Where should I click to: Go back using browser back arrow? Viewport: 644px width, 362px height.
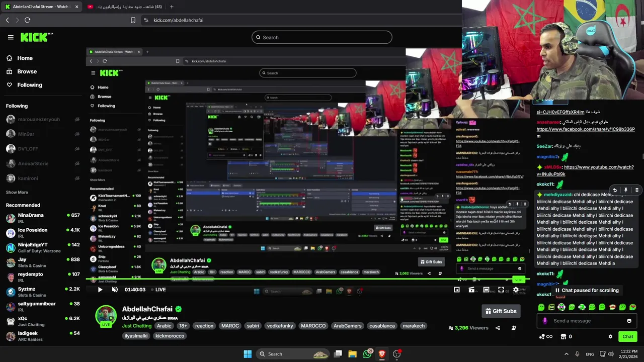7,20
